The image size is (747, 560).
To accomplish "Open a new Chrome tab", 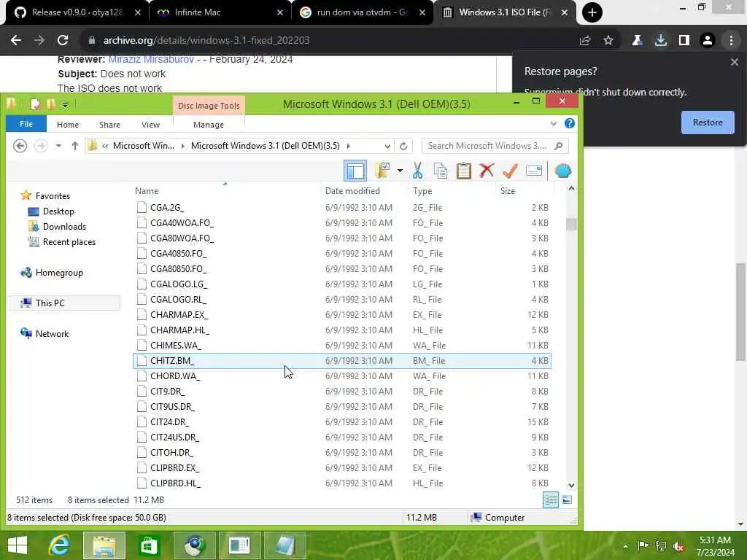I will point(592,12).
